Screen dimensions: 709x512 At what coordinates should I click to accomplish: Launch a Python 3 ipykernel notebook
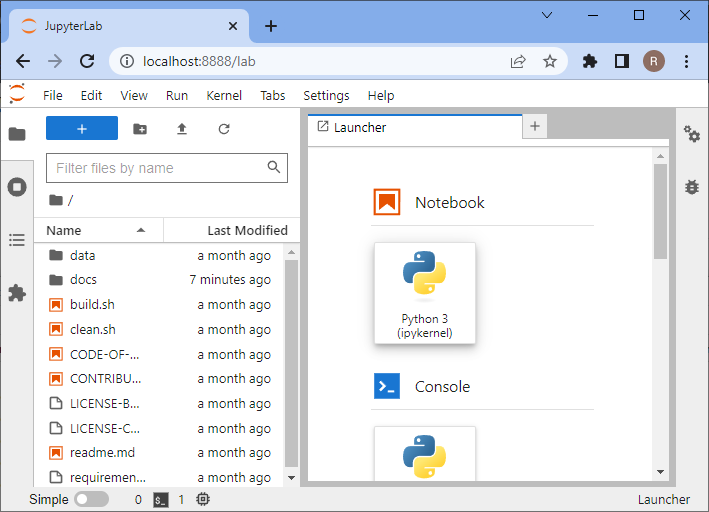424,293
